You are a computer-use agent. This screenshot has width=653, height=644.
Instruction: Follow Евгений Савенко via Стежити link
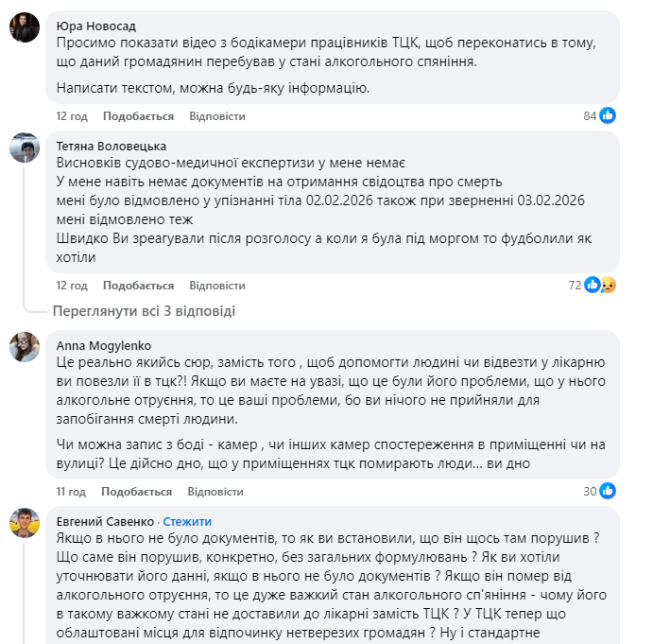pyautogui.click(x=187, y=522)
